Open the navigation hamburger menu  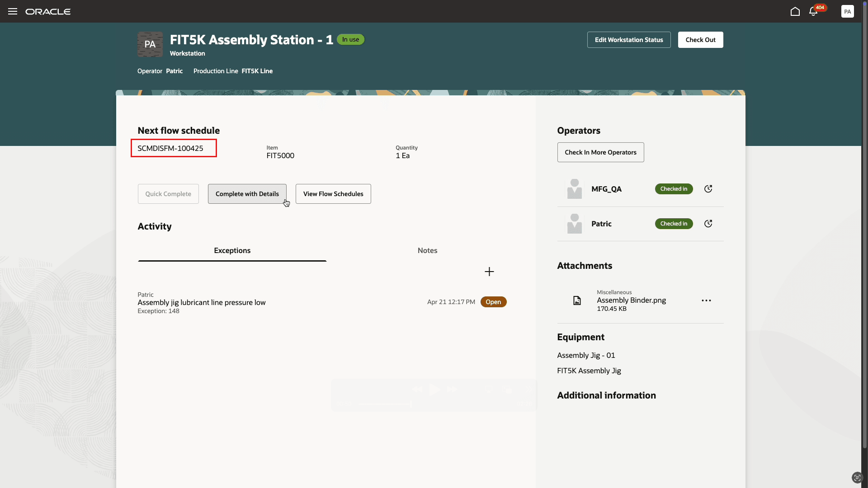pyautogui.click(x=12, y=11)
